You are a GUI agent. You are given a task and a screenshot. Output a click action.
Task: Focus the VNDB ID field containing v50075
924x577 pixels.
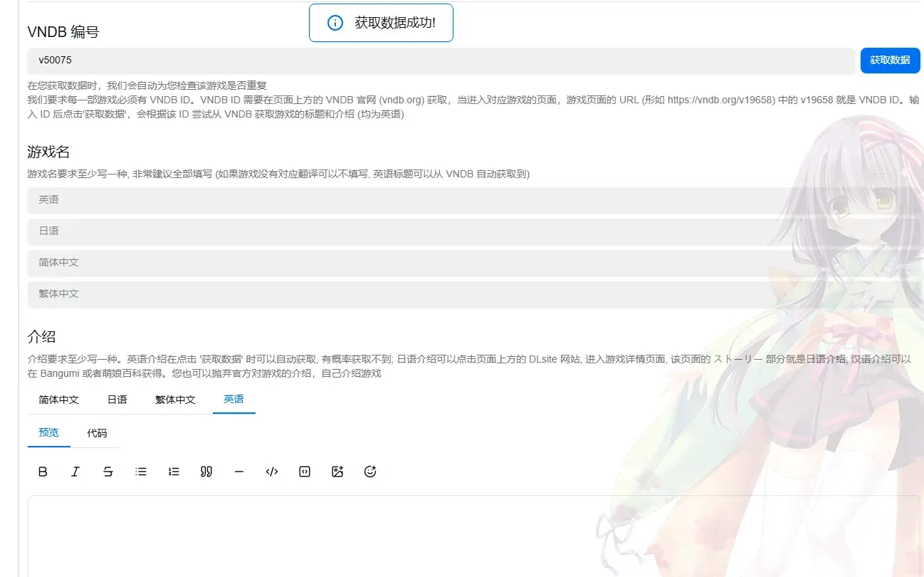441,61
